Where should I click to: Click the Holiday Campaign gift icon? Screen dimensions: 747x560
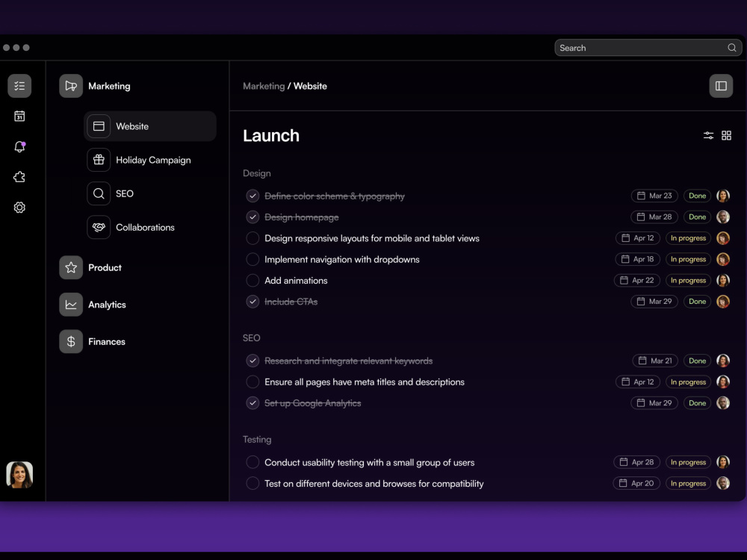click(x=99, y=160)
